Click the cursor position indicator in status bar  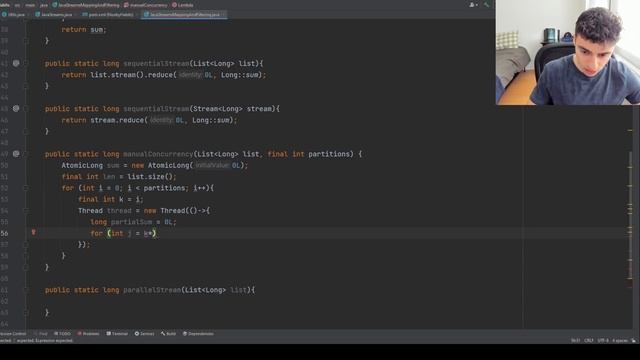(576, 340)
